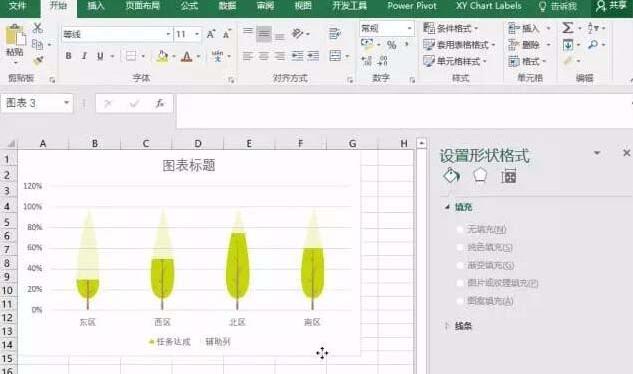Open the format pane options arrow
The image size is (633, 374).
coord(597,153)
